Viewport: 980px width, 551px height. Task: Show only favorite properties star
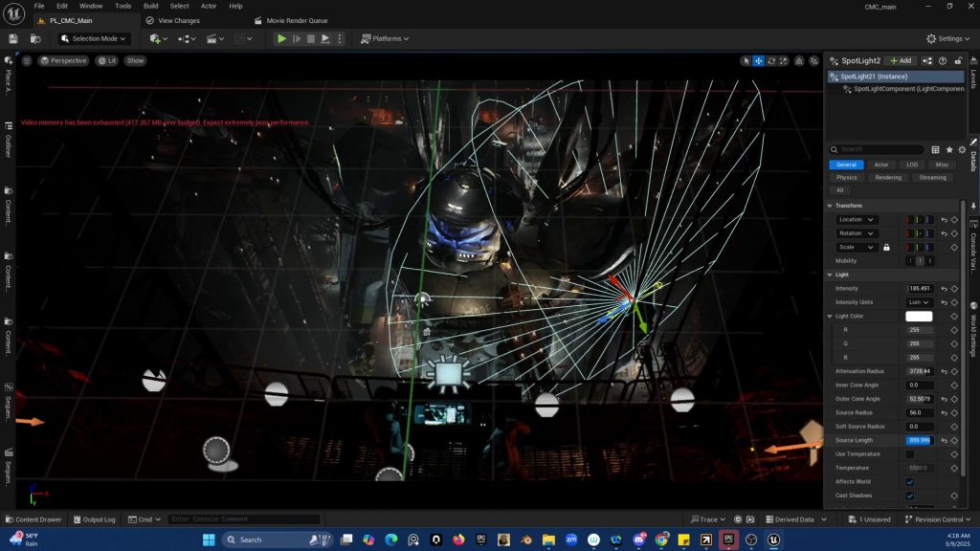[948, 149]
